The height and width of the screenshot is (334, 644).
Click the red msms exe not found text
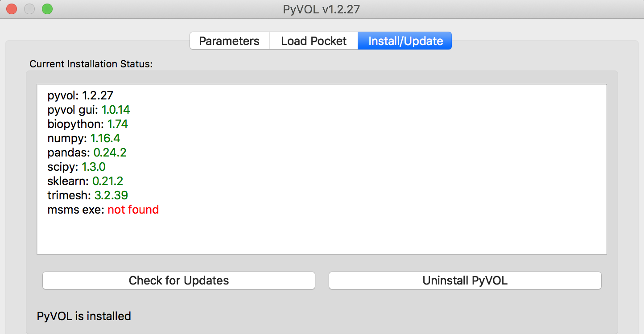133,210
